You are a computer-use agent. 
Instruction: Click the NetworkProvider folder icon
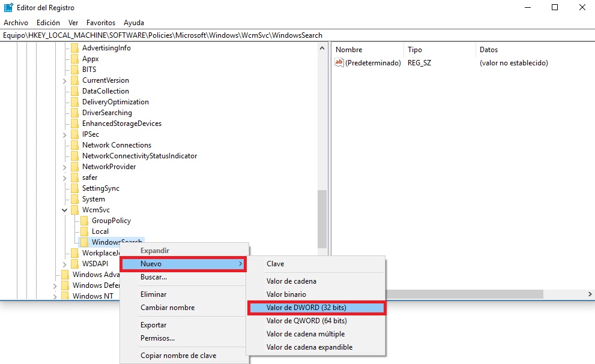coord(75,167)
